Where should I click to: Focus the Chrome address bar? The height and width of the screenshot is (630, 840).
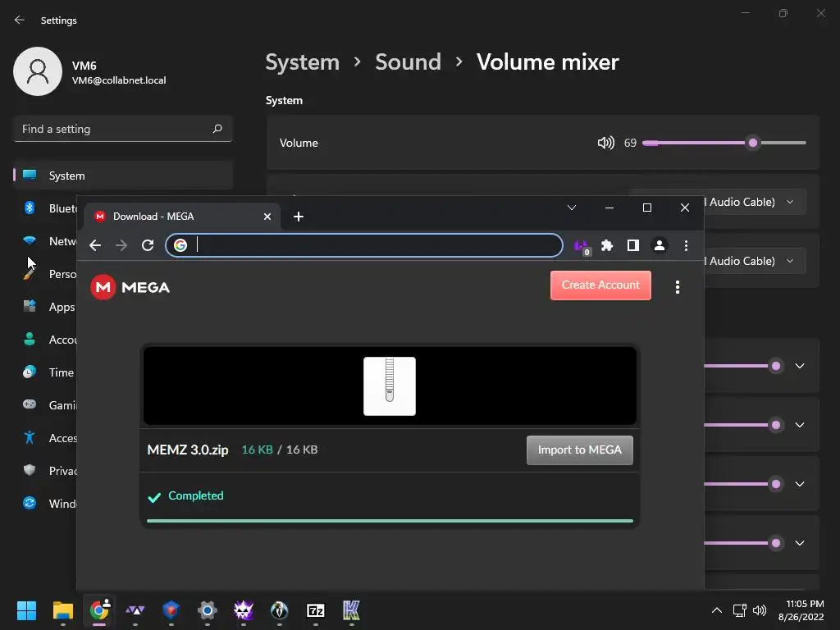tap(363, 245)
